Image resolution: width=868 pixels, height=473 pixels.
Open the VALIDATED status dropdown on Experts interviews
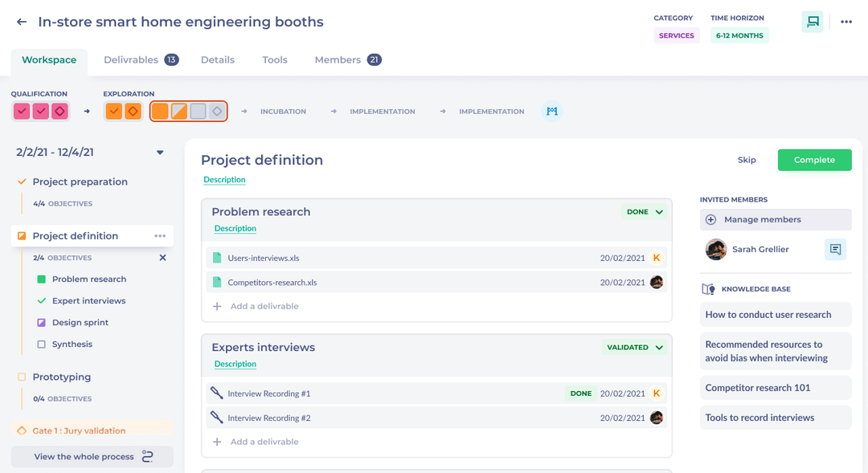point(633,347)
